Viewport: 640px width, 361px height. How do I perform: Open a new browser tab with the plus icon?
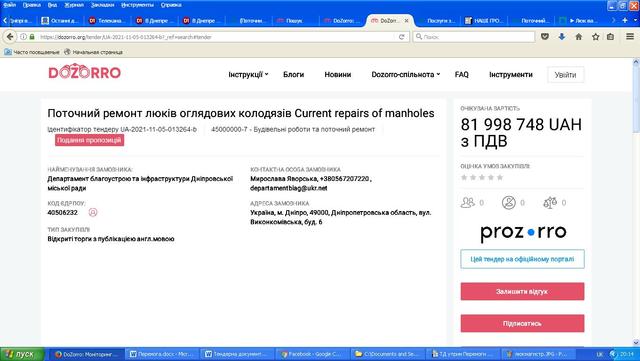pos(625,20)
